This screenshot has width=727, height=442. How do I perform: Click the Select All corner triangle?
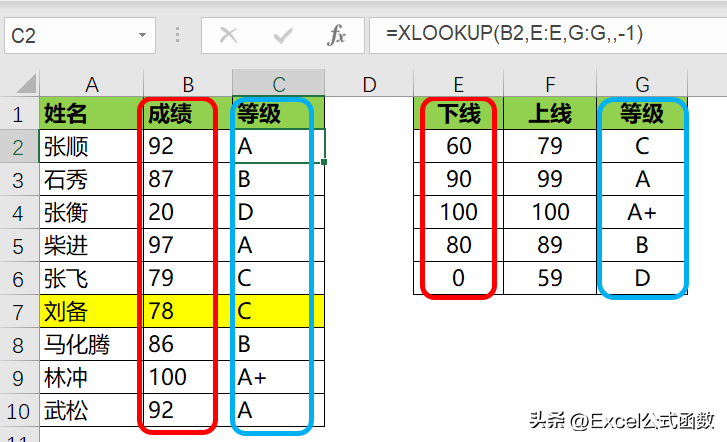point(26,83)
